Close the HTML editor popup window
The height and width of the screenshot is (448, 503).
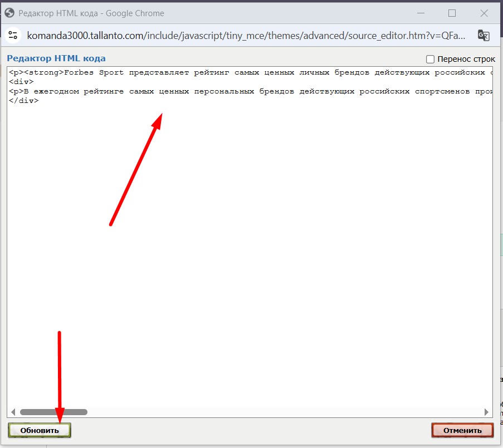[x=485, y=13]
